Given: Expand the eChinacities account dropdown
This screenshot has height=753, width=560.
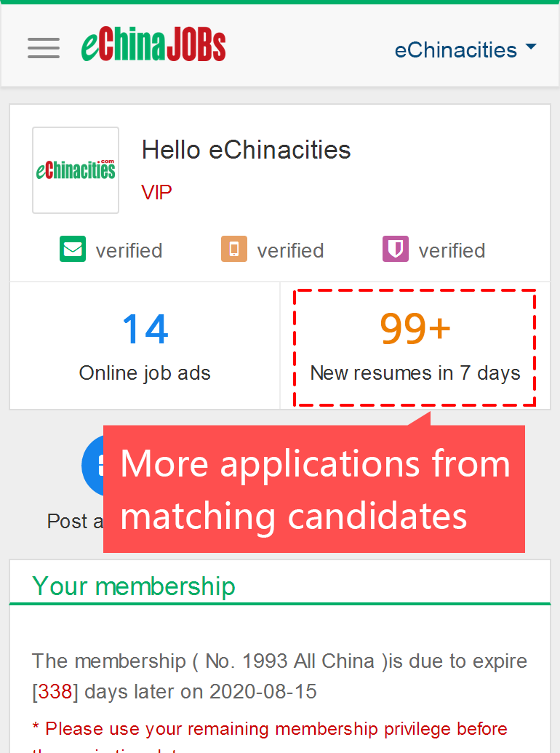Looking at the screenshot, I should coord(455,50).
